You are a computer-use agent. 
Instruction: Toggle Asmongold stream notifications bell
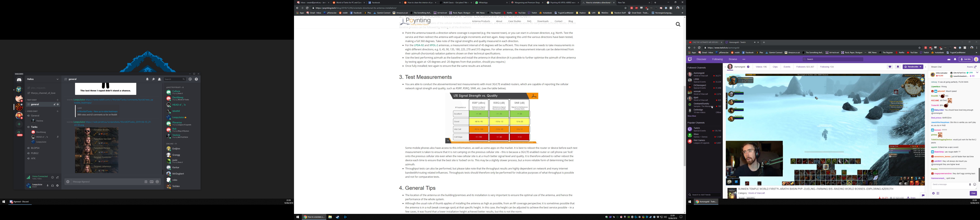pos(898,67)
